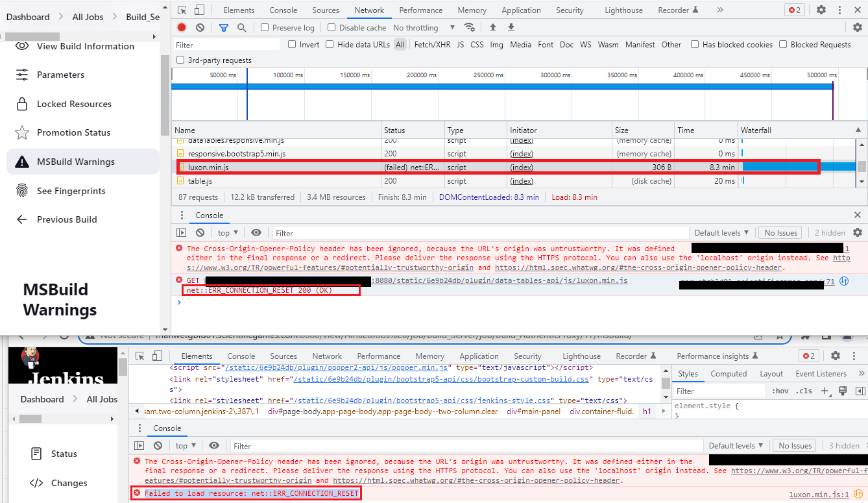This screenshot has height=503, width=868.
Task: Toggle the network filter funnel icon
Action: 224,27
